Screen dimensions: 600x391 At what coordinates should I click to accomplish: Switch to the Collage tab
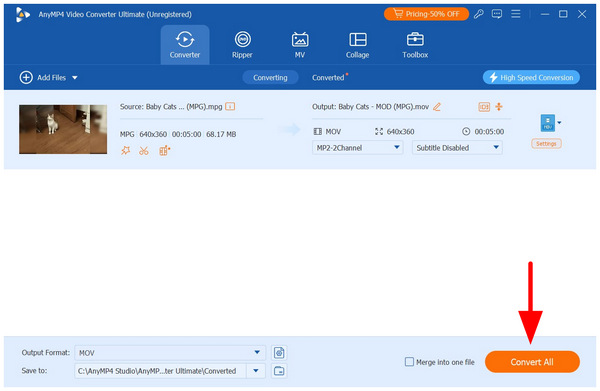pos(357,45)
